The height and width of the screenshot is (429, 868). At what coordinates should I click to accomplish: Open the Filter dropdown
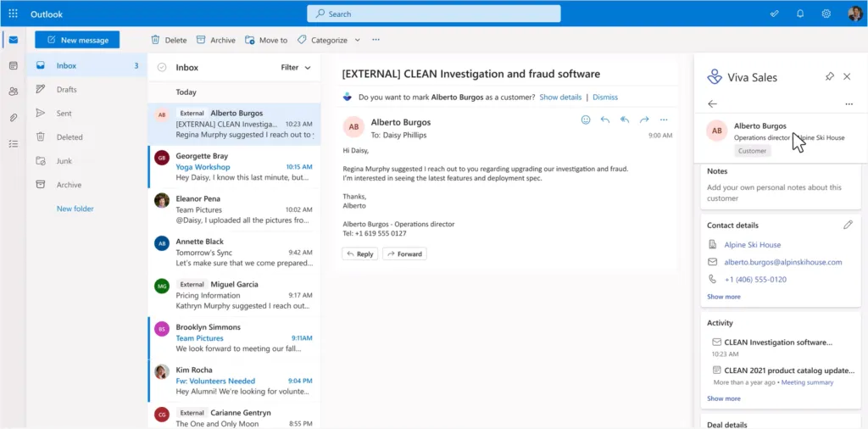point(295,67)
